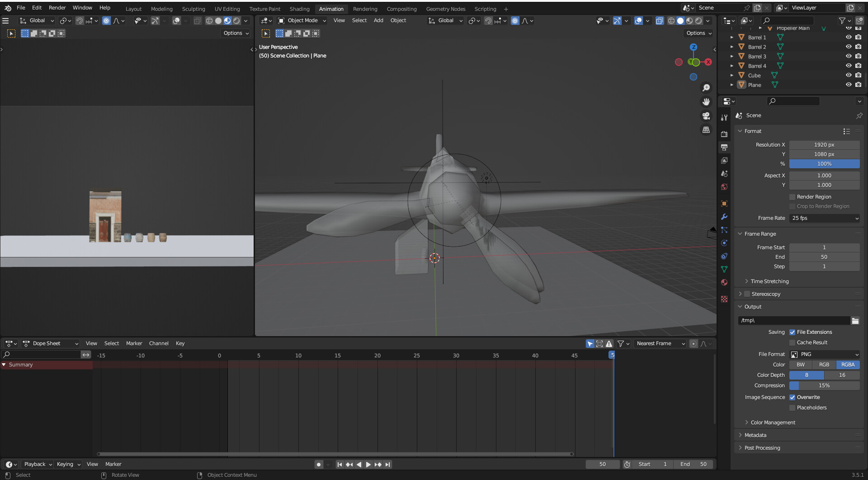Choose 16-bit color depth
The height and width of the screenshot is (480, 868).
point(842,375)
